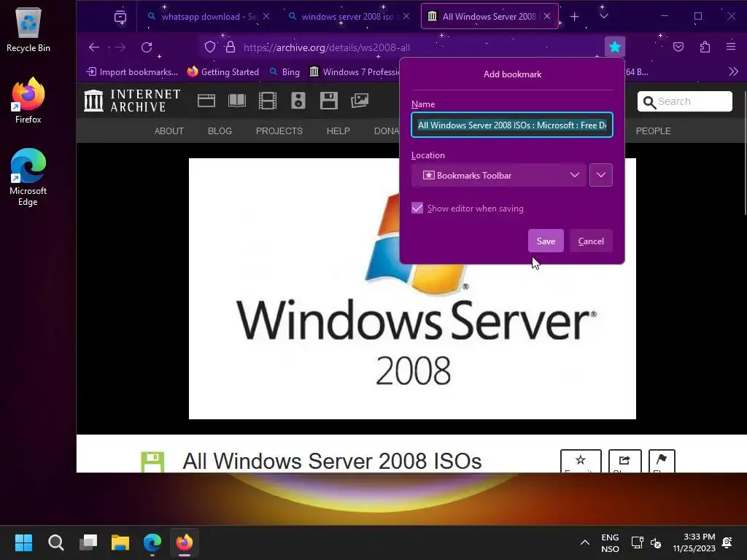Viewport: 747px width, 560px height.
Task: Click Internet Archive video film icon
Action: pyautogui.click(x=267, y=101)
